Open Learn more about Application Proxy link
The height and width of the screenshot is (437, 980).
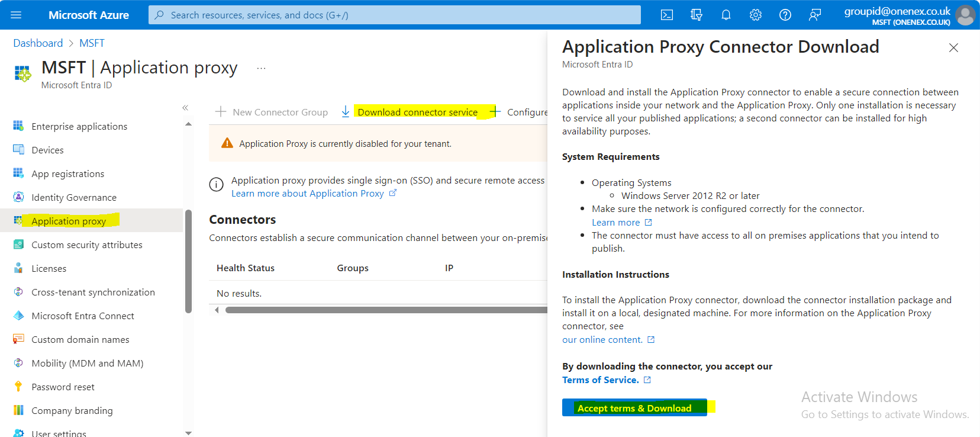[308, 193]
